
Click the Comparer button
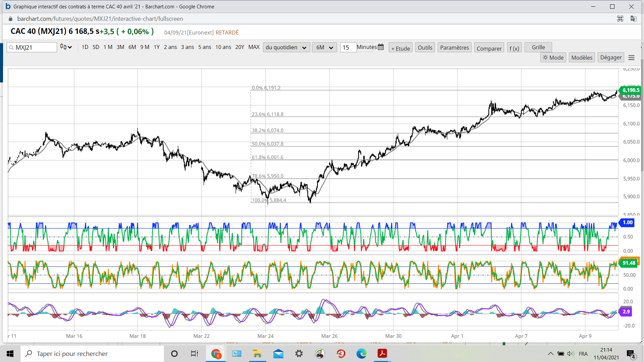489,48
